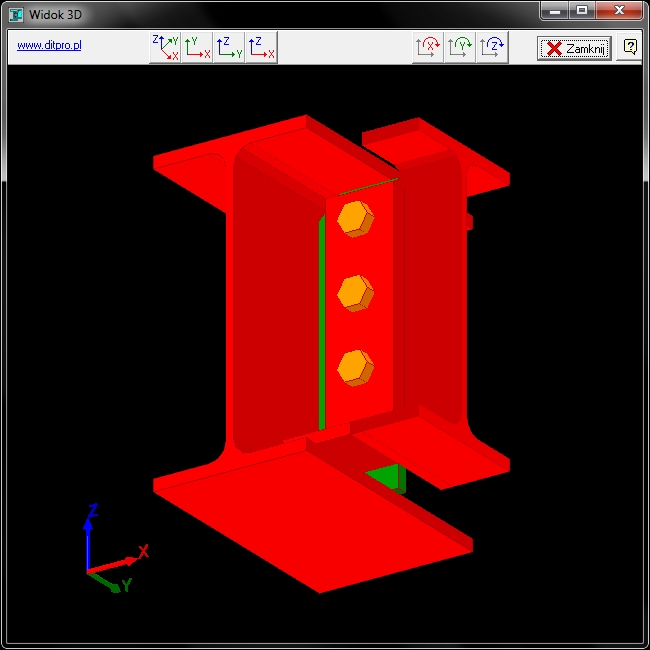The height and width of the screenshot is (650, 650).
Task: Rotate model around Z axis
Action: click(x=492, y=47)
